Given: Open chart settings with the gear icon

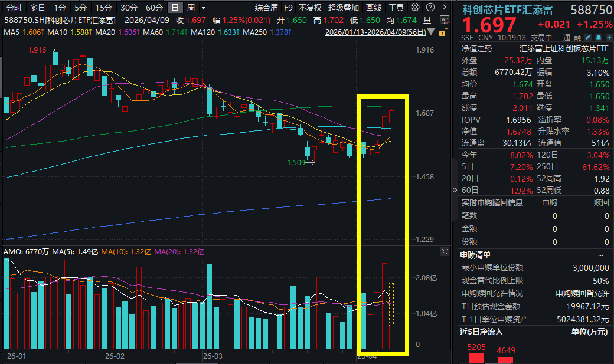Looking at the screenshot, I should (x=414, y=8).
